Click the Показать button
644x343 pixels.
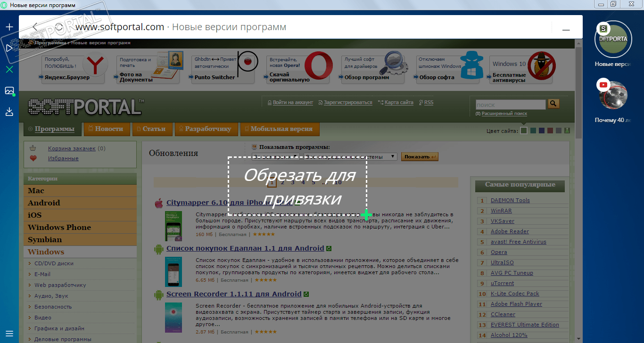pyautogui.click(x=420, y=157)
